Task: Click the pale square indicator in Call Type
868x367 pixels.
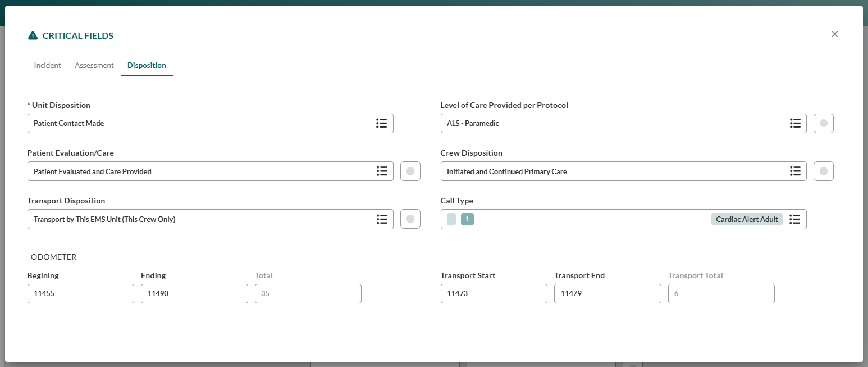Action: [451, 219]
